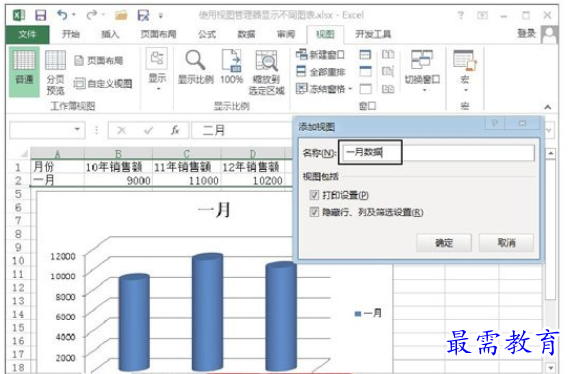The height and width of the screenshot is (374, 568).
Task: Click the Hide window icon
Action: 365,71
